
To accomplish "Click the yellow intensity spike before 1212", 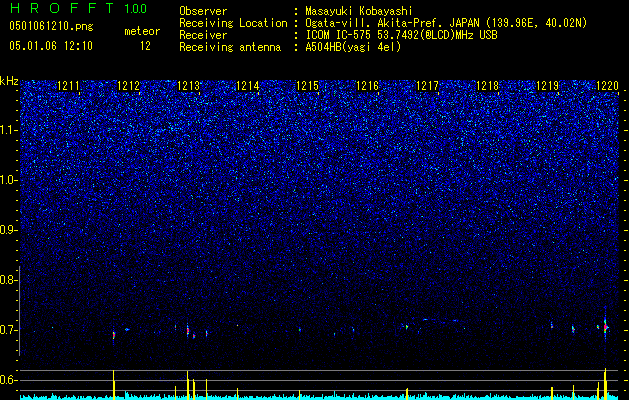I will 114,384.
